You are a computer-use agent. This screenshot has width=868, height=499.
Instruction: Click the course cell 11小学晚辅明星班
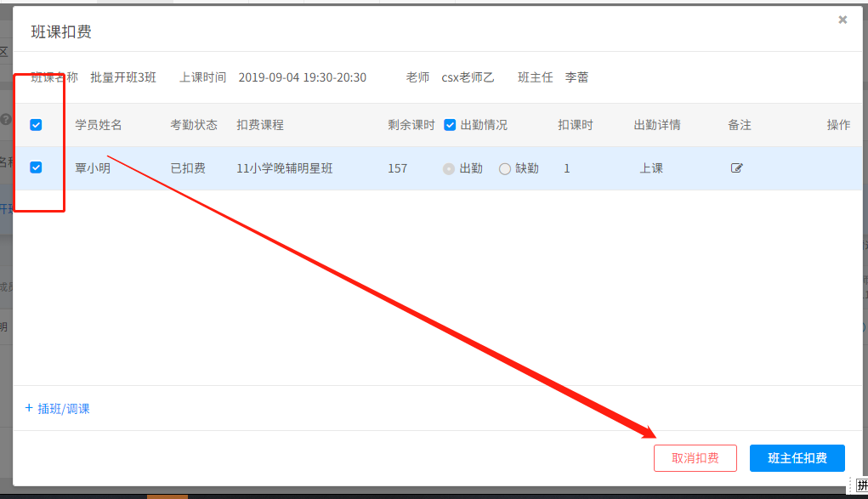click(x=285, y=168)
